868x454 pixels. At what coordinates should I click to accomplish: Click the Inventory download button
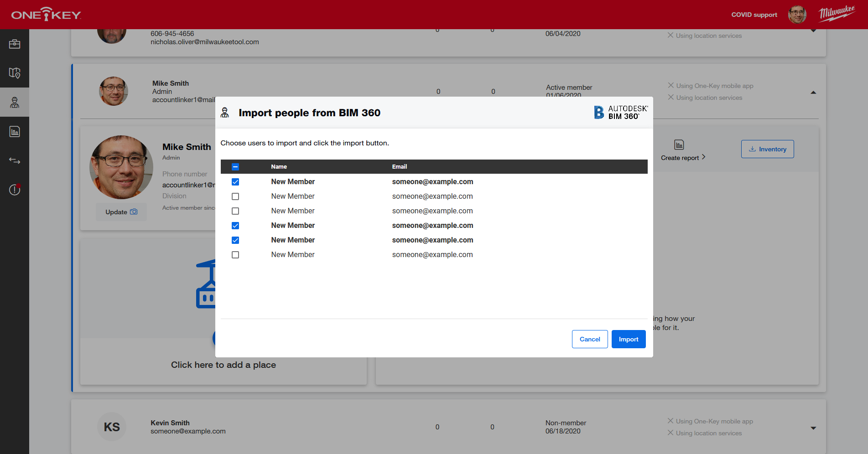pos(768,149)
